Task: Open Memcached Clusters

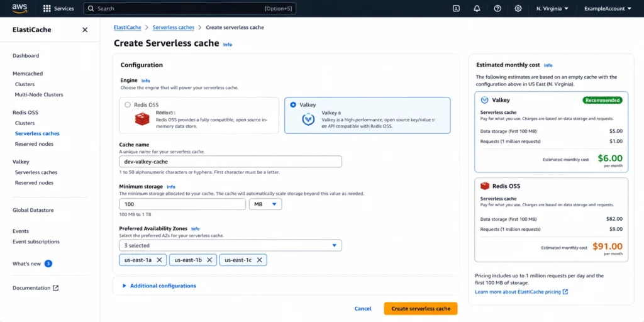Action: click(25, 84)
